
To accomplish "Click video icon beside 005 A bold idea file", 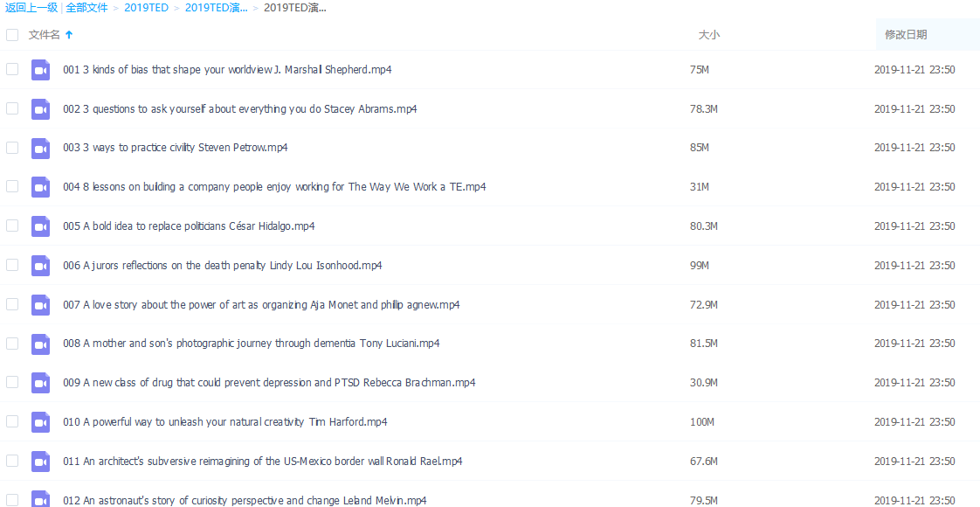I will pos(40,226).
